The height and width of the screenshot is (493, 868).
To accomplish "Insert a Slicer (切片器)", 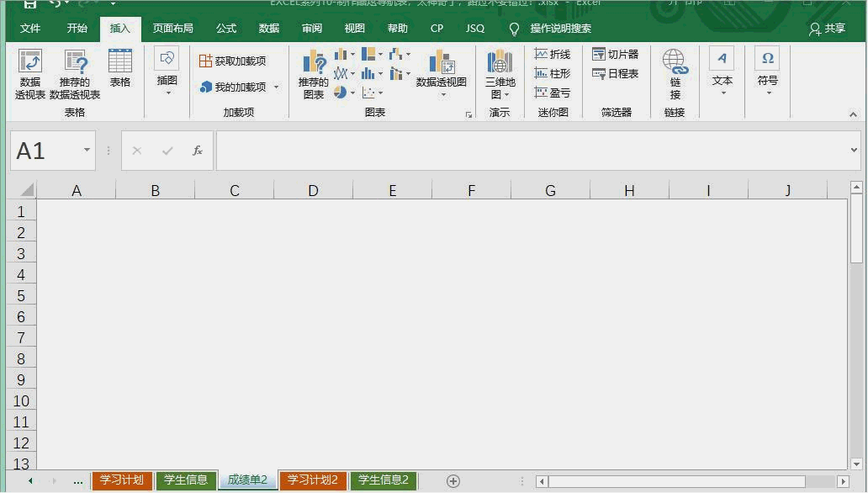I will [x=616, y=55].
